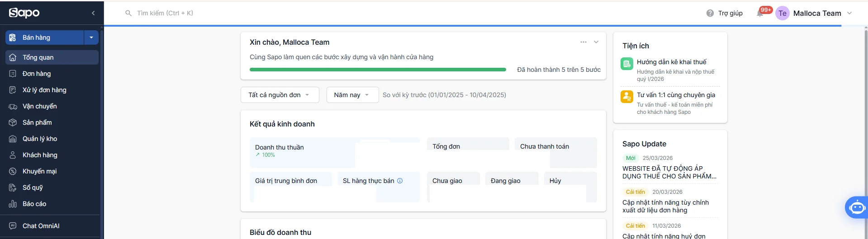Click the Tư vấn 1:1 expert icon

click(x=627, y=97)
